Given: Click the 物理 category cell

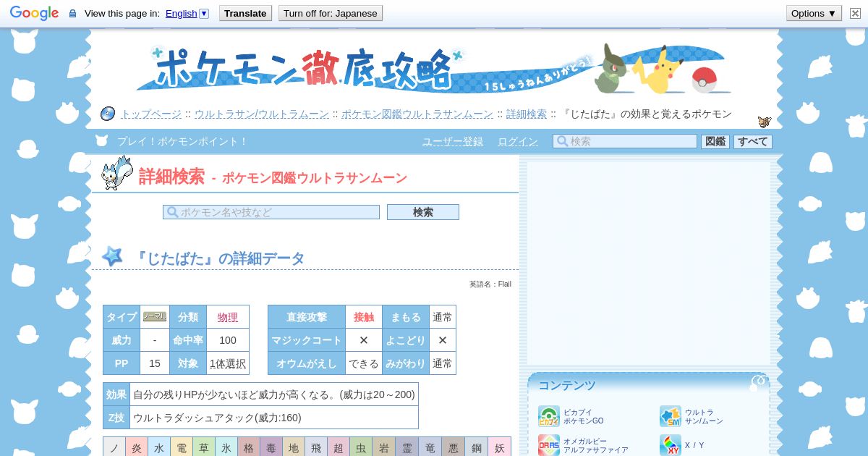Looking at the screenshot, I should (228, 317).
